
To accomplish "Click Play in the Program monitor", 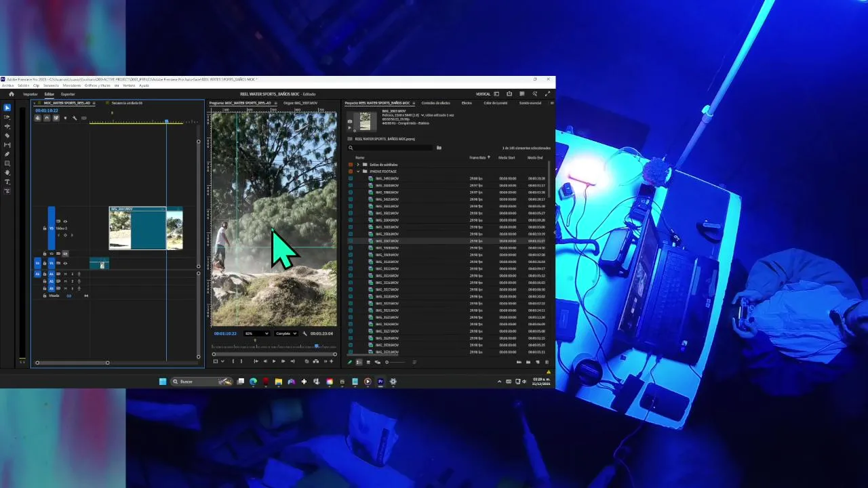I will [x=274, y=361].
